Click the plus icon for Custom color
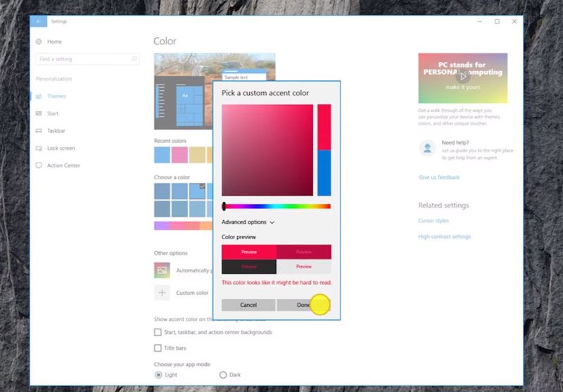 [x=163, y=293]
